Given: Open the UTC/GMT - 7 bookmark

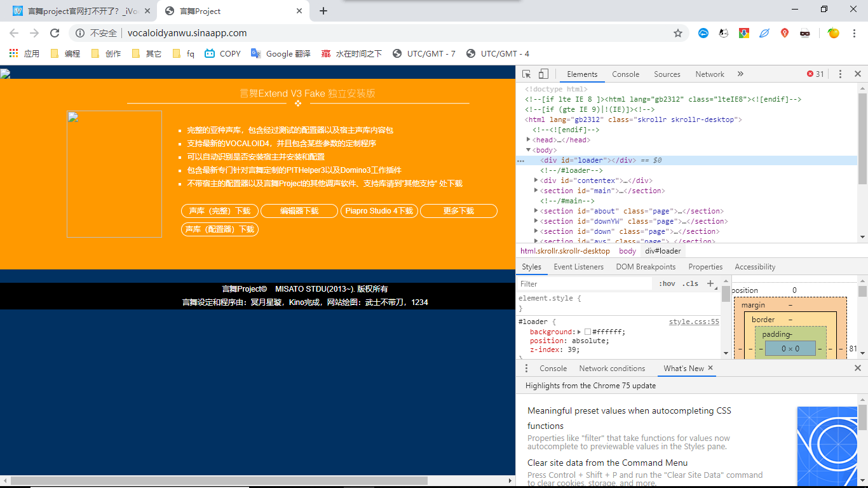Looking at the screenshot, I should 424,54.
